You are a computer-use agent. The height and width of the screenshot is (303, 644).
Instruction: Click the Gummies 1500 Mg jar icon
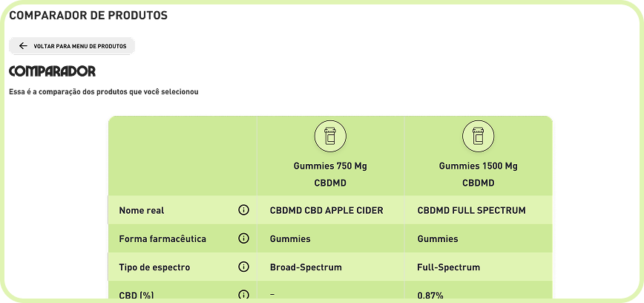coord(478,136)
